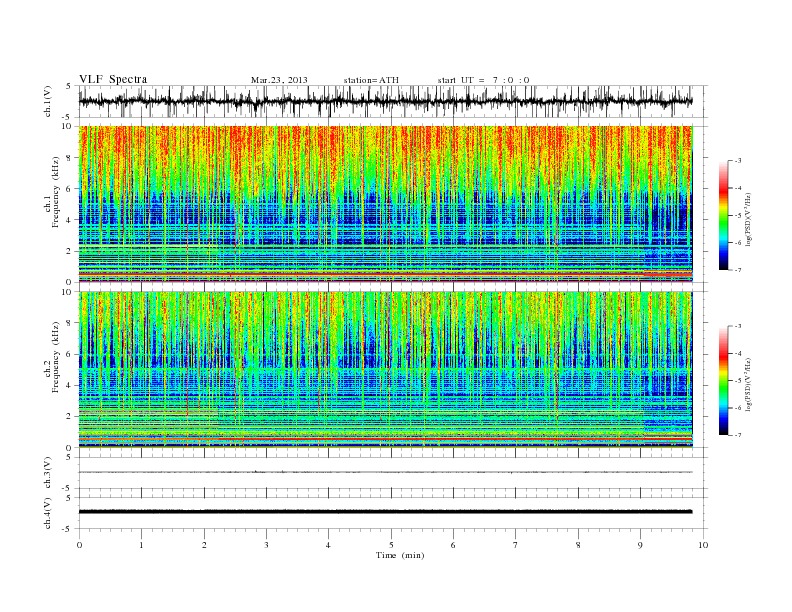Click the ch.4(V) axis label
Image resolution: width=792 pixels, height=612 pixels.
48,513
